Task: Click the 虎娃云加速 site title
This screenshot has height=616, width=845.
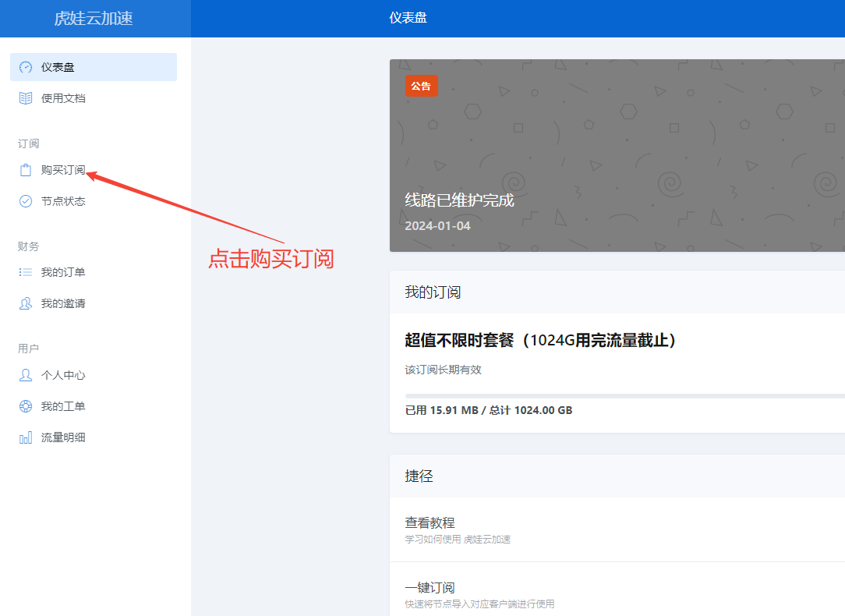Action: 94,19
